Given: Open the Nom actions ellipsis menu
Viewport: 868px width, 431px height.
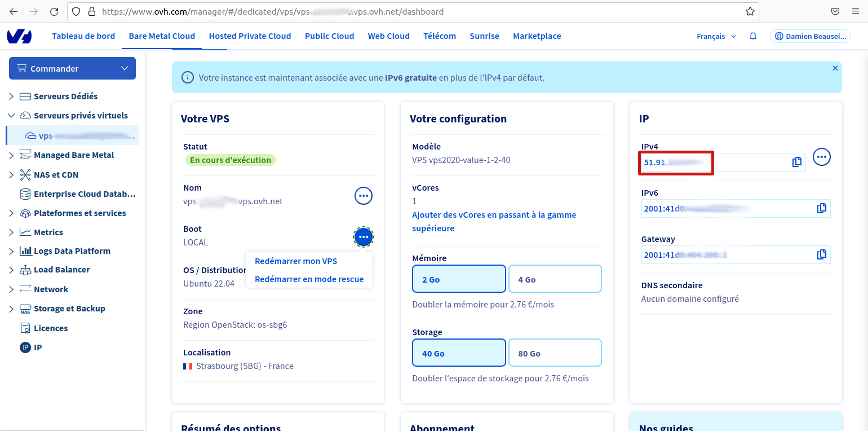Looking at the screenshot, I should tap(364, 196).
